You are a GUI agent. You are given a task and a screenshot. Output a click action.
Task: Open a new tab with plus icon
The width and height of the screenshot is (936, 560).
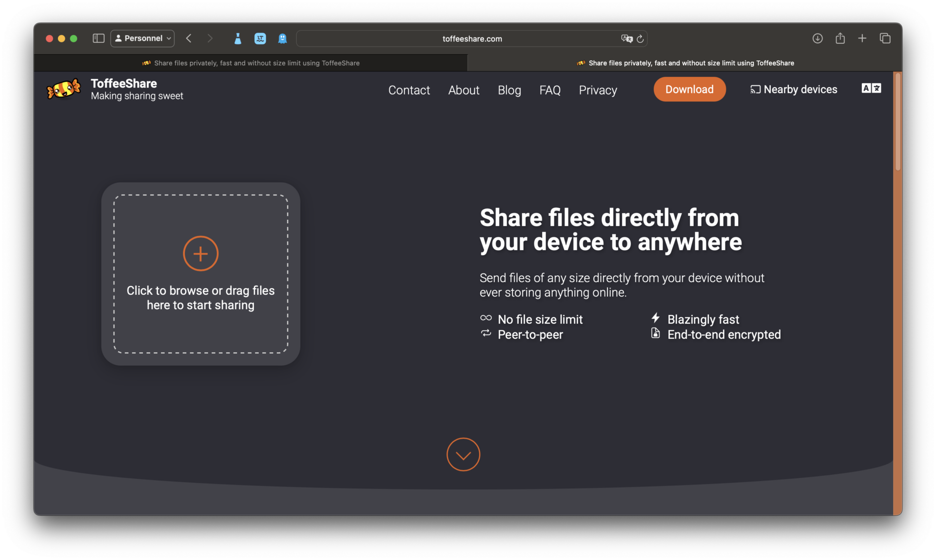[862, 38]
